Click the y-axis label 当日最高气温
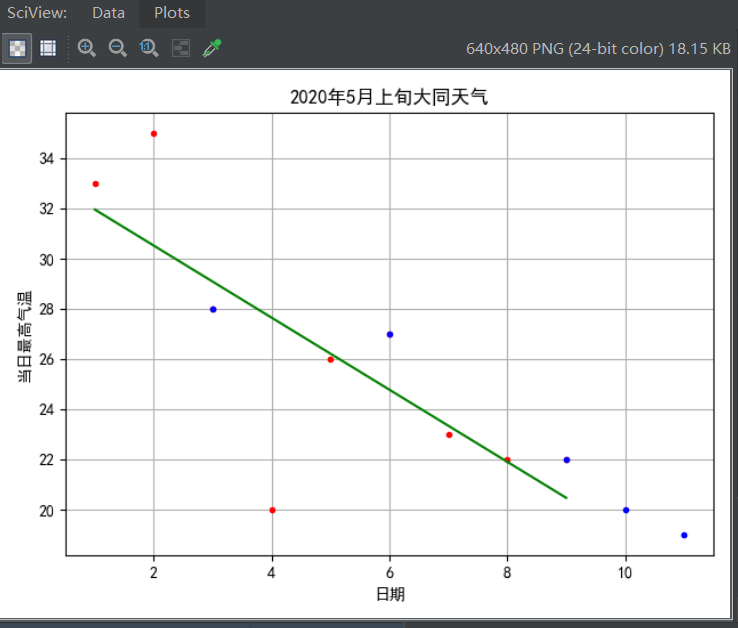The height and width of the screenshot is (628, 738). [24, 337]
